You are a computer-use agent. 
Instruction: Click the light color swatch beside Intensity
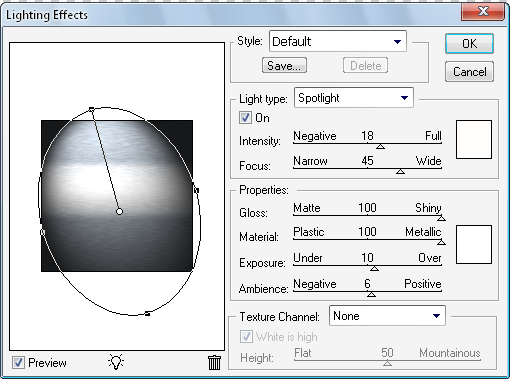coord(474,140)
